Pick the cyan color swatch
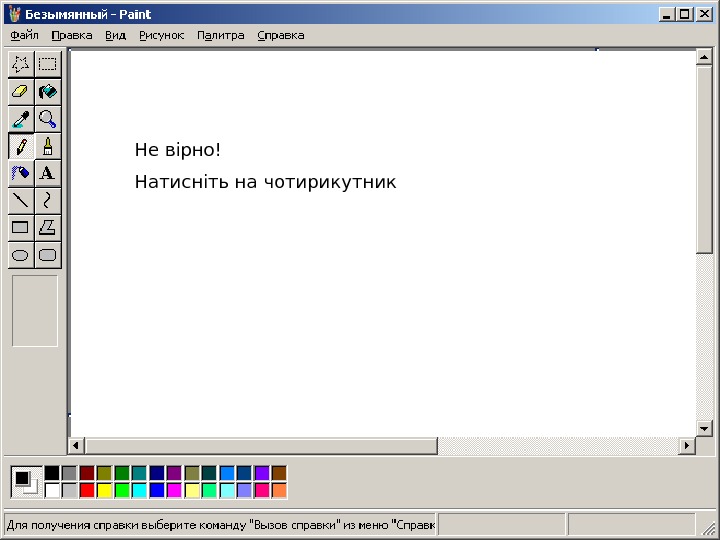 pyautogui.click(x=139, y=490)
